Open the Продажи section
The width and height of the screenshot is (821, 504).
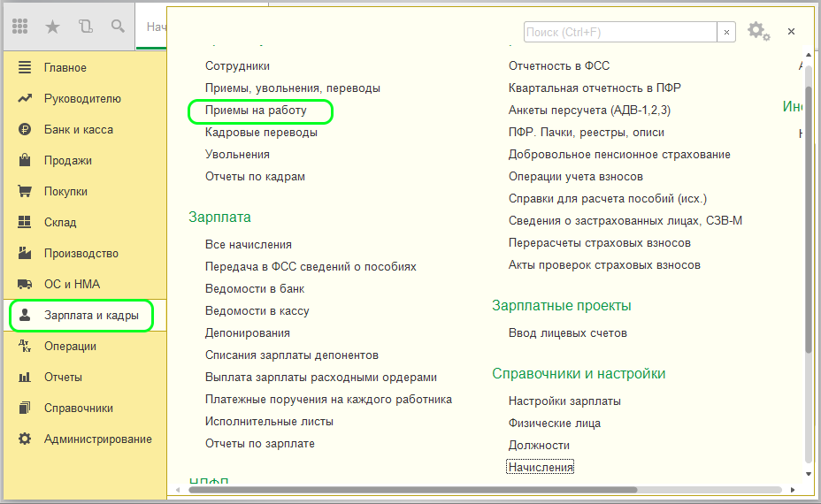point(68,161)
